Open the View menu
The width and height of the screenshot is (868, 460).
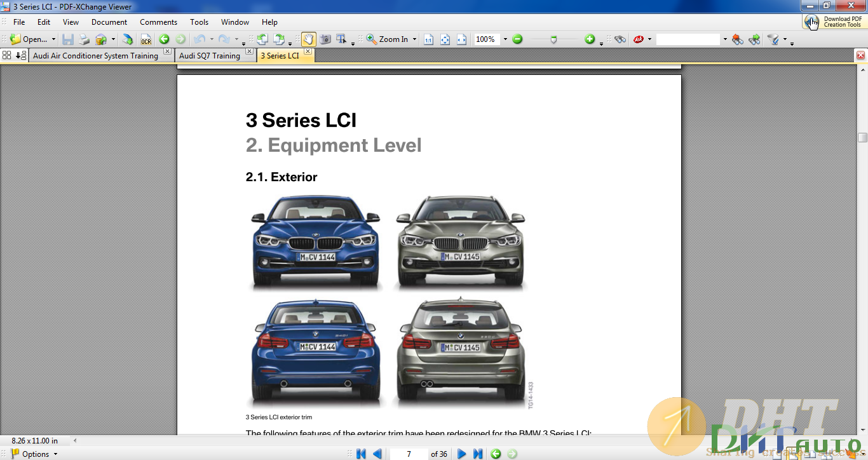coord(71,22)
